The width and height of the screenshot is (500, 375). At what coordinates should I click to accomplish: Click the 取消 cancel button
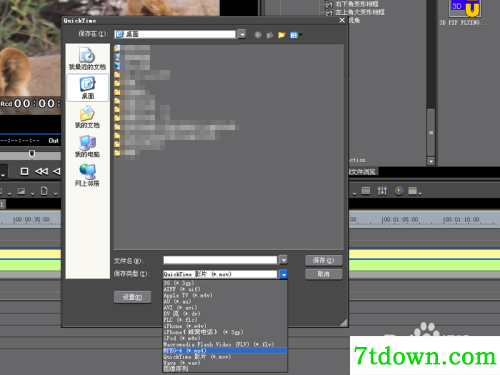324,274
